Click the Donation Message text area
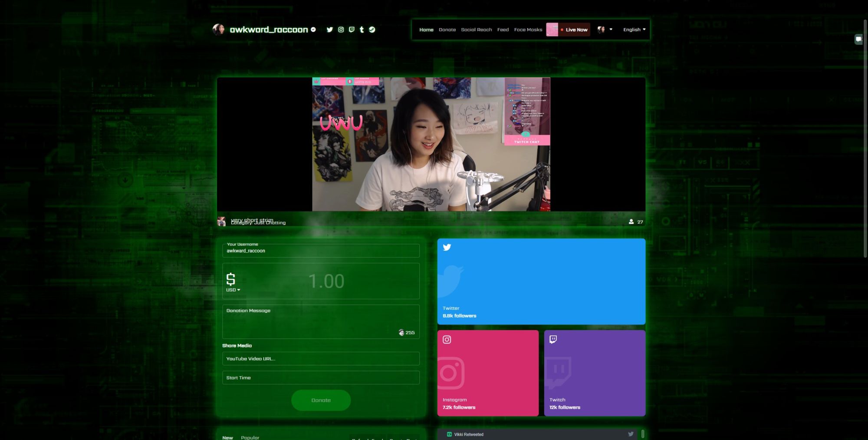Screen dimensions: 868x440 point(320,321)
